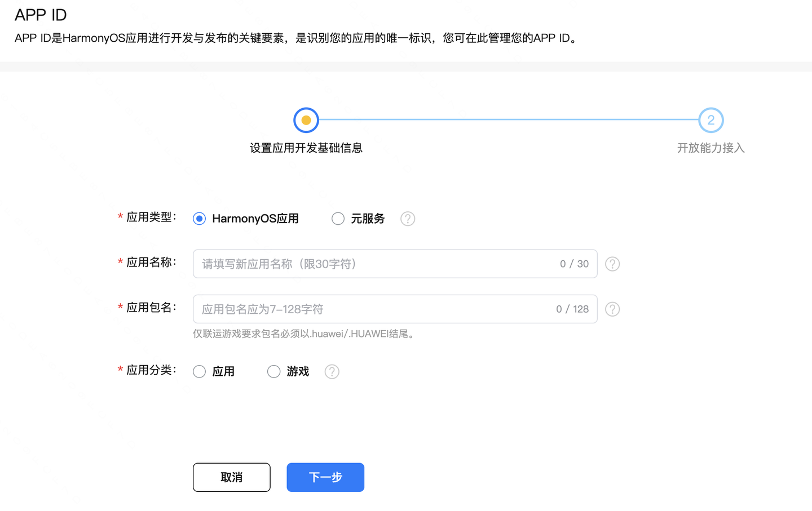Go to the 开放能力接入 step label
Viewport: 812px width, 511px height.
pos(710,148)
